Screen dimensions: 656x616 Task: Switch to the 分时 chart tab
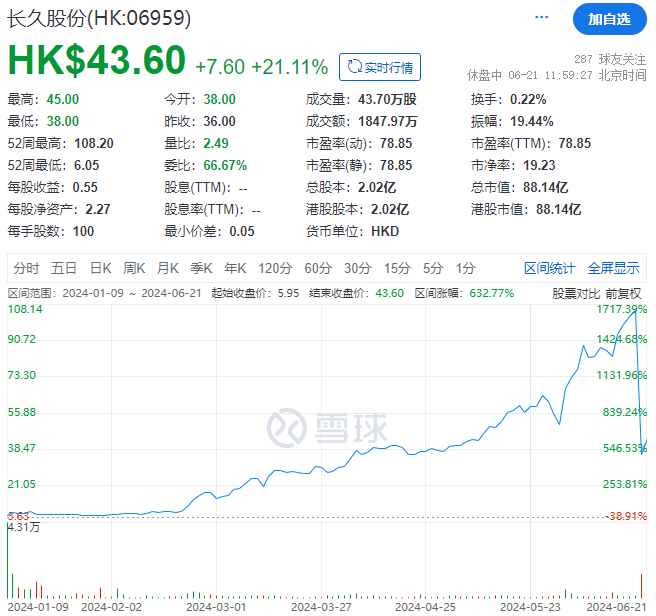(x=26, y=268)
